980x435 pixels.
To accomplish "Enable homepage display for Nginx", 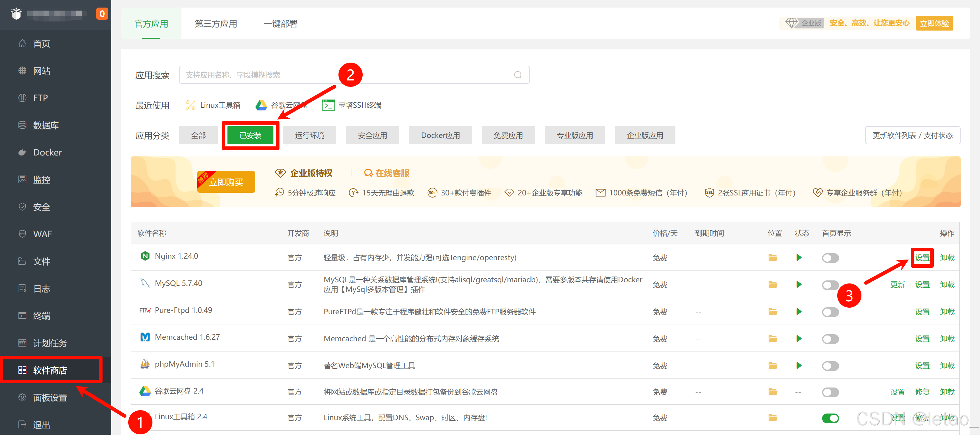I will point(830,258).
